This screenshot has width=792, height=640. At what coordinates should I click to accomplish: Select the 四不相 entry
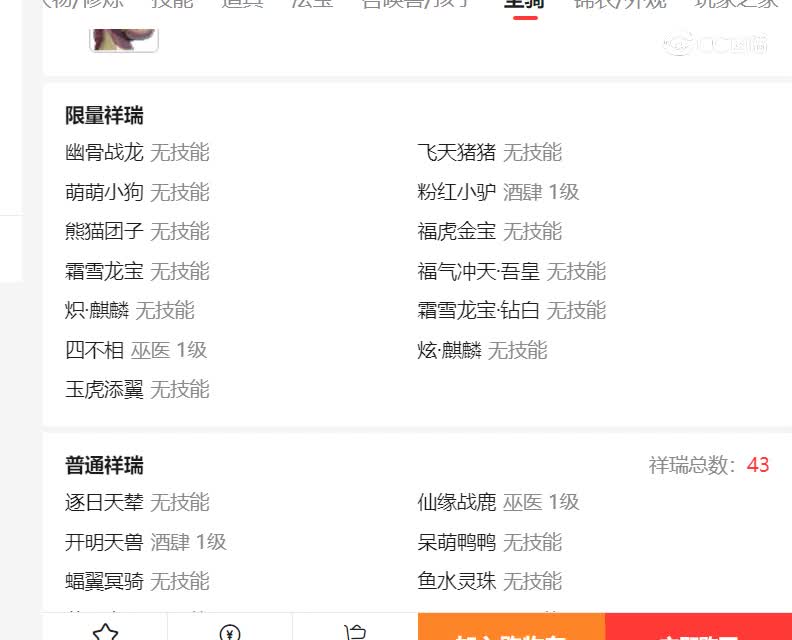[94, 350]
